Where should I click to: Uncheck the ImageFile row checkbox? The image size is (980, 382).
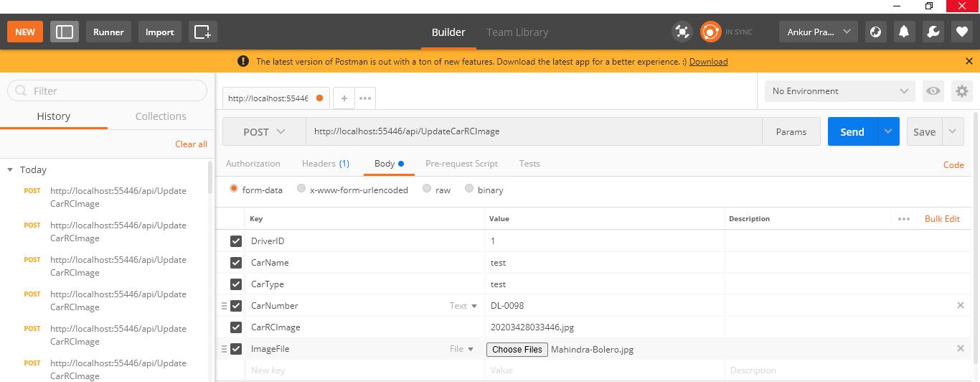[x=236, y=349]
